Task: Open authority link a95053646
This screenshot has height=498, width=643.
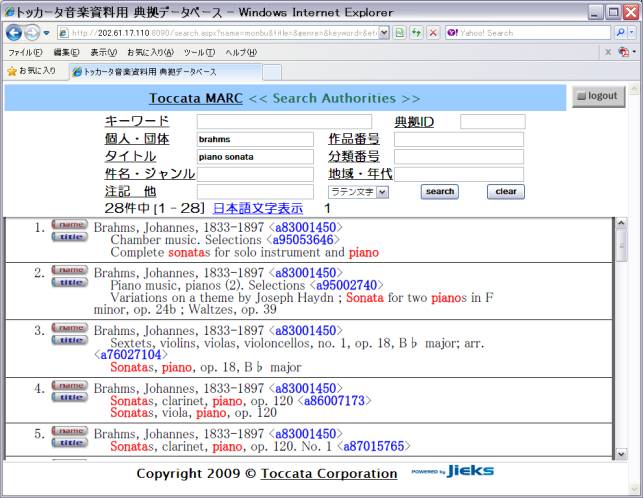Action: click(x=303, y=240)
